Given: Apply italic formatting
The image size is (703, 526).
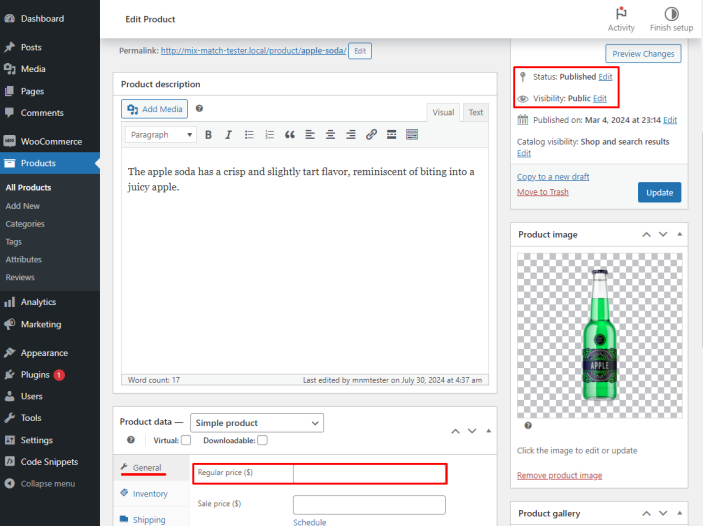Looking at the screenshot, I should 228,135.
